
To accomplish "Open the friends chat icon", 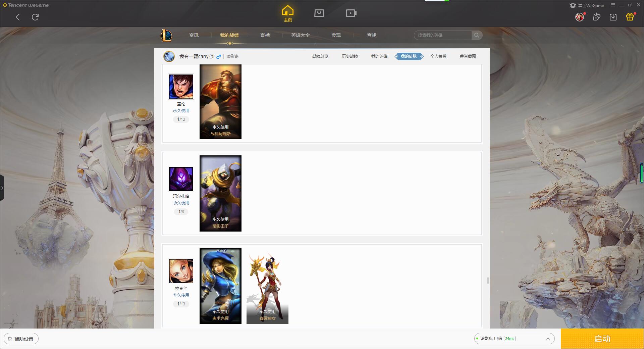I will [x=596, y=17].
